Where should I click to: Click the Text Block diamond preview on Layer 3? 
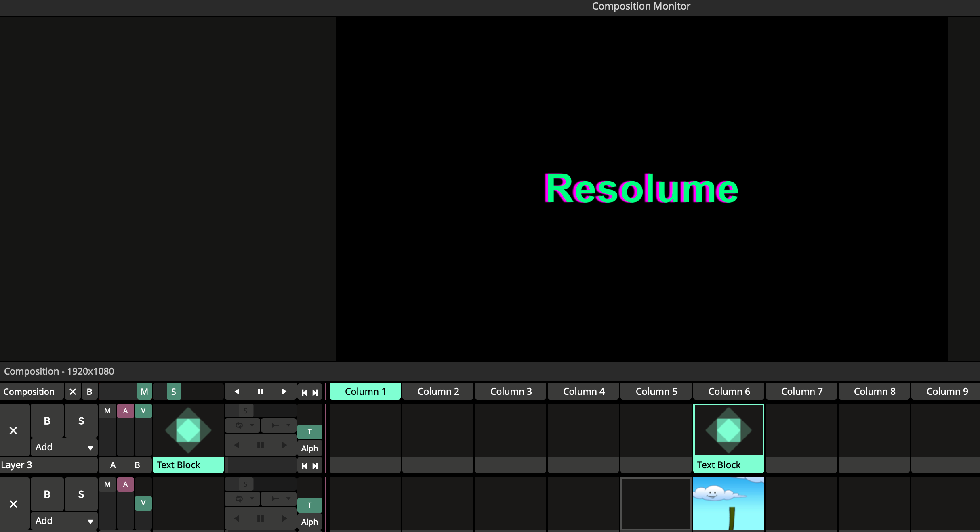188,430
